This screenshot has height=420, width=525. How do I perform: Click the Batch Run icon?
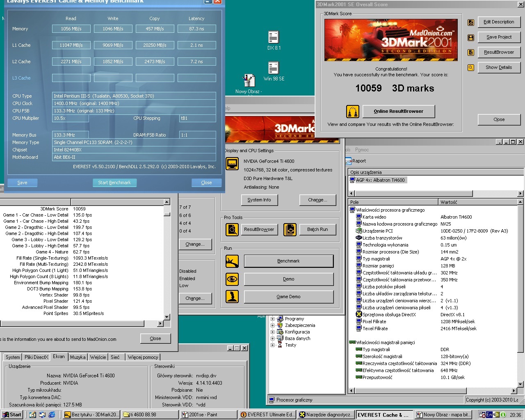(x=290, y=229)
